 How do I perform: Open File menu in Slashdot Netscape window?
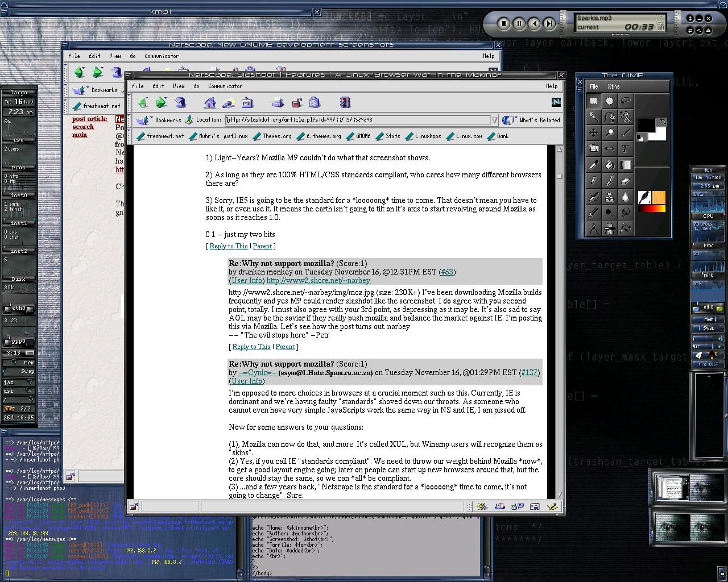click(138, 86)
